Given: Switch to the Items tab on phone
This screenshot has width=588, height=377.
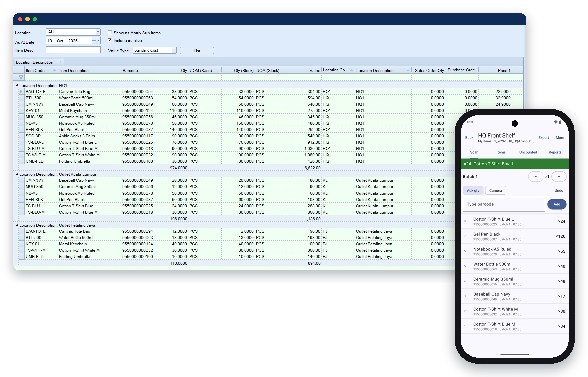Looking at the screenshot, I should (x=501, y=152).
